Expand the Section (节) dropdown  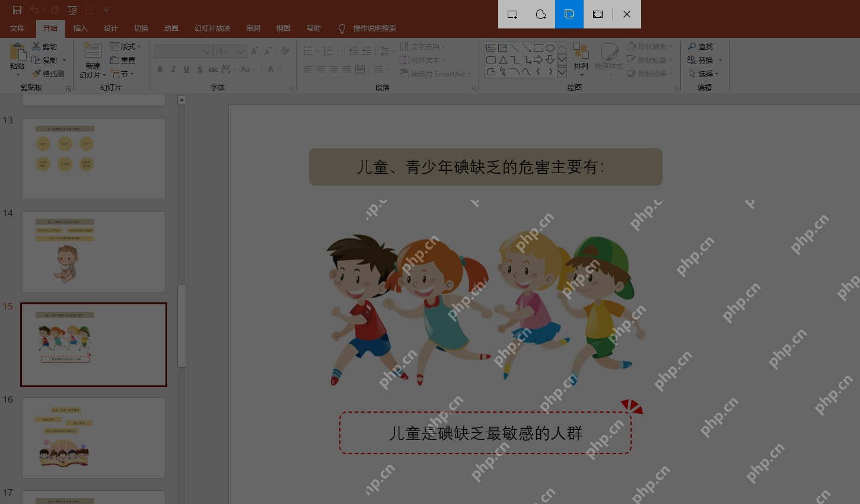[x=122, y=74]
